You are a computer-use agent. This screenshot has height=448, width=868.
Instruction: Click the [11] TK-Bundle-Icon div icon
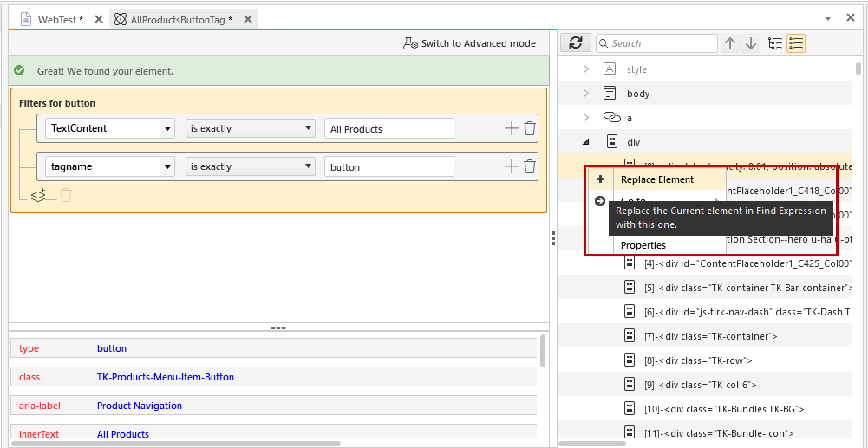(x=630, y=432)
